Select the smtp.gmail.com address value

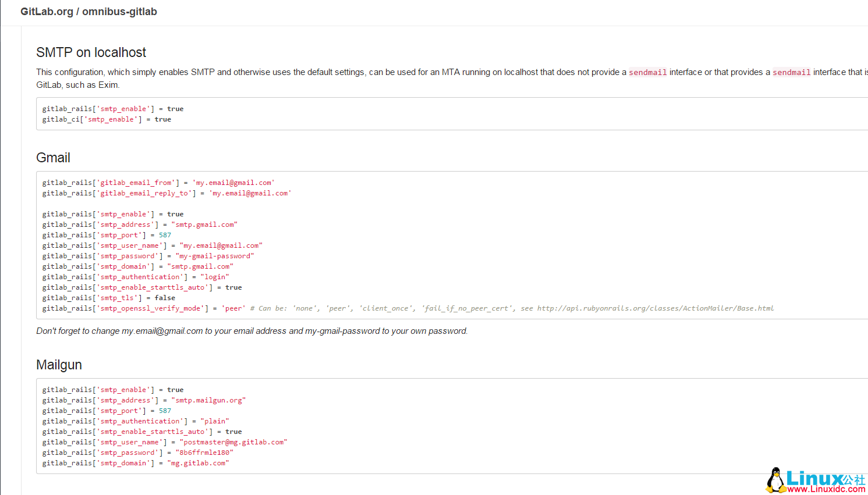pyautogui.click(x=204, y=224)
